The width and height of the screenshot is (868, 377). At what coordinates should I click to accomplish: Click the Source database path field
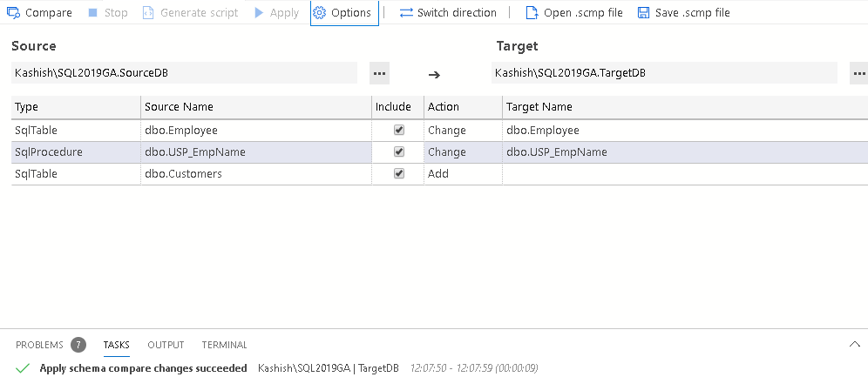tap(184, 73)
